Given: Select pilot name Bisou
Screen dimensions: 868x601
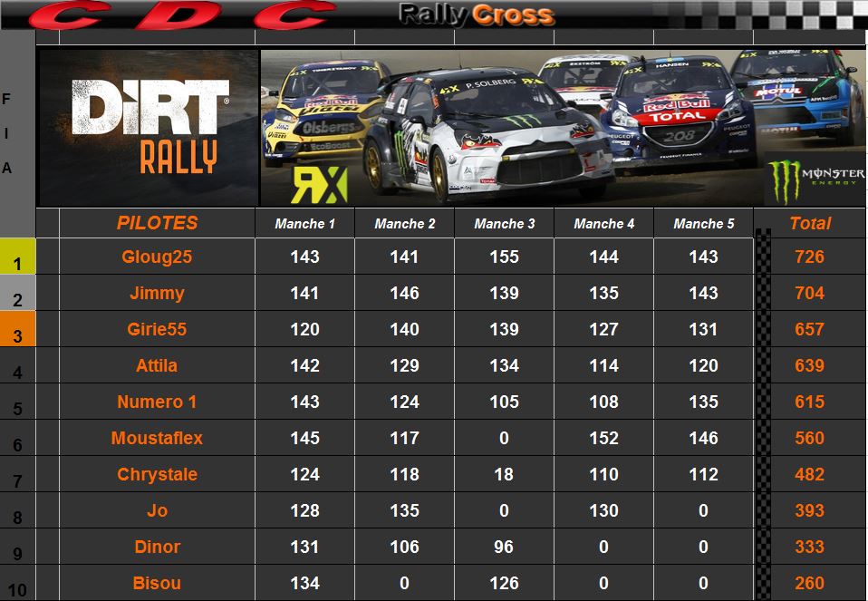Looking at the screenshot, I should pos(158,583).
